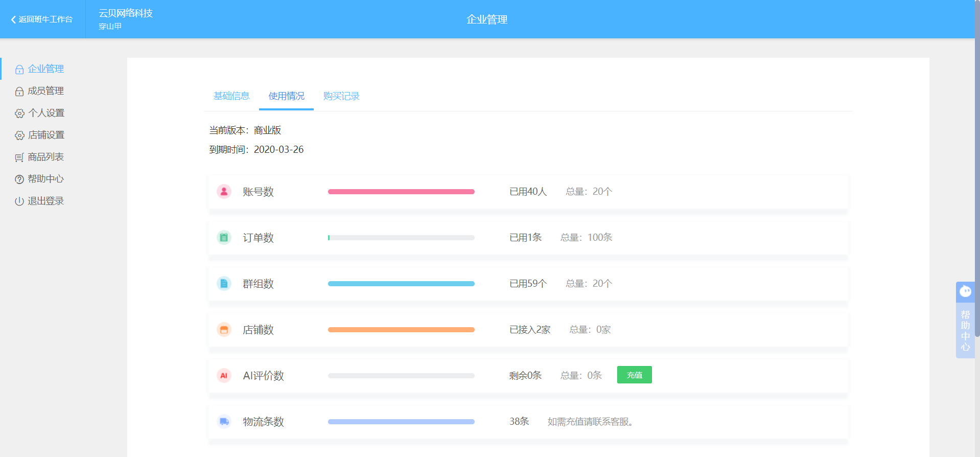Click the pink account usage progress bar
The height and width of the screenshot is (457, 980).
point(401,192)
